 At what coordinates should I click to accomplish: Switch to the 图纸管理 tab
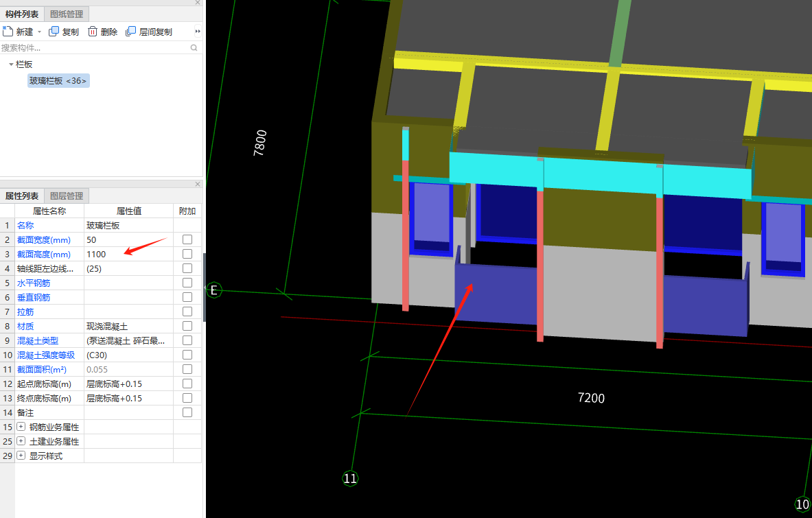tap(67, 14)
